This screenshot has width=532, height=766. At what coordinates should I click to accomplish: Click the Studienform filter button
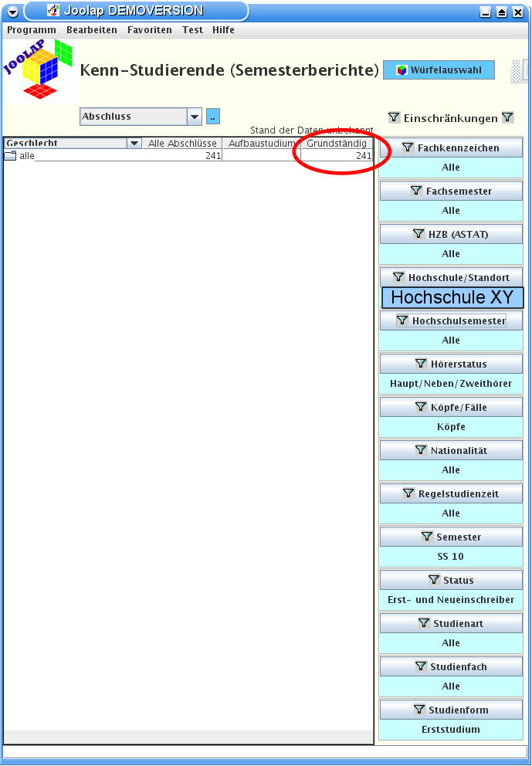tap(451, 710)
